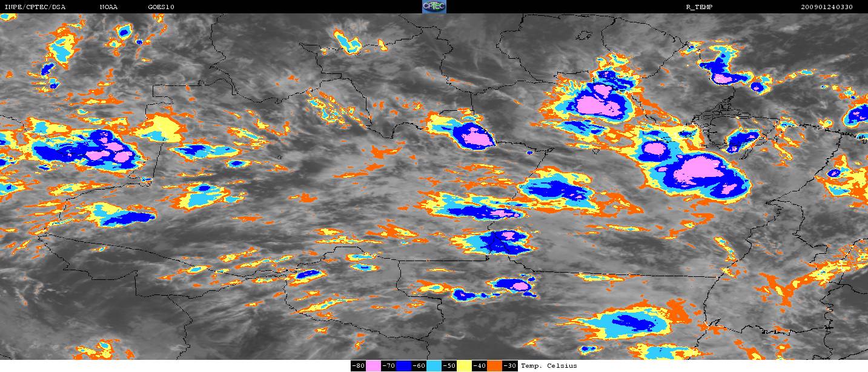This screenshot has width=868, height=372.
Task: Click the "GOES10" satellite label
Action: click(x=161, y=7)
